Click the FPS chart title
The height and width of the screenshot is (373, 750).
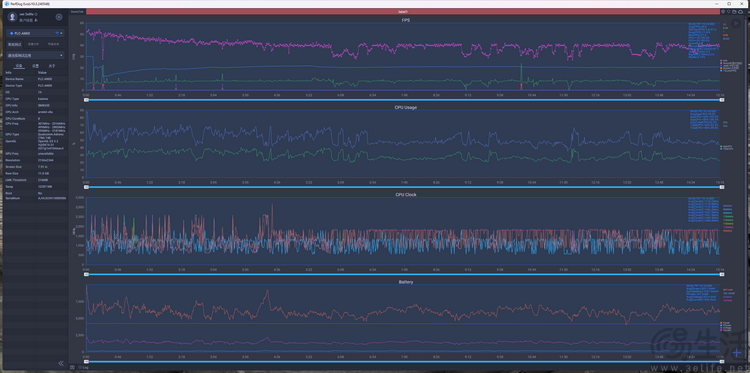(x=405, y=20)
